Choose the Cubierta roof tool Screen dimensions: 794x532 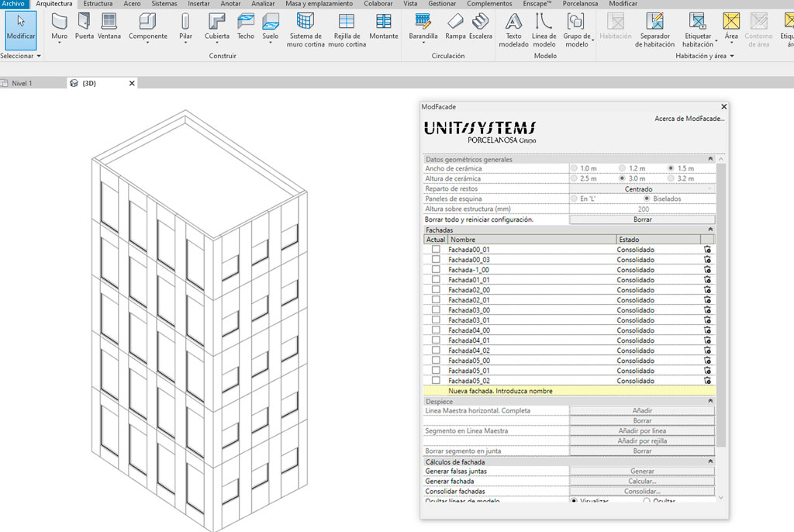217,26
